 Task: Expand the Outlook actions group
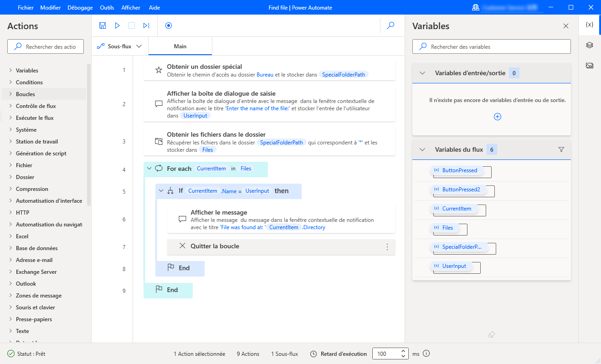pyautogui.click(x=10, y=284)
